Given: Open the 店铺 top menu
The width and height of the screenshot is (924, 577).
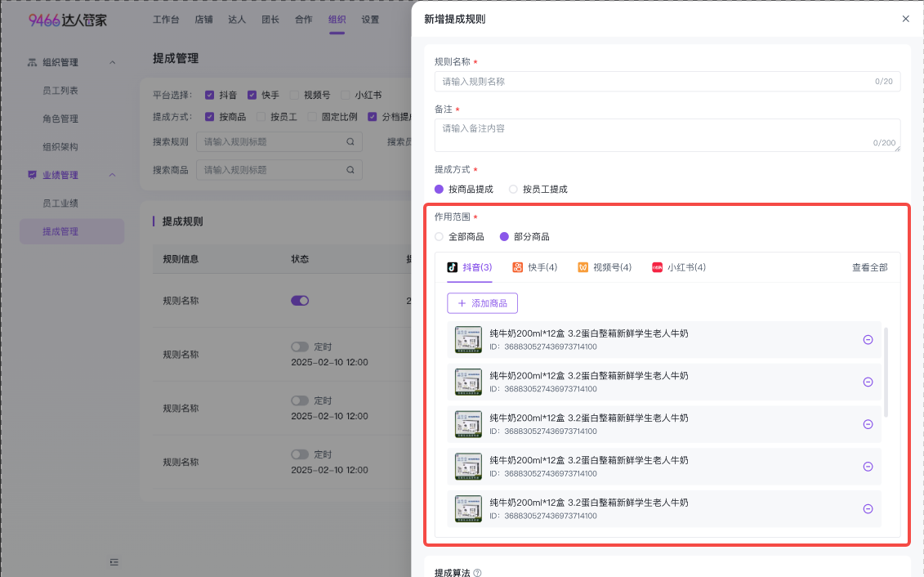Looking at the screenshot, I should click(203, 20).
